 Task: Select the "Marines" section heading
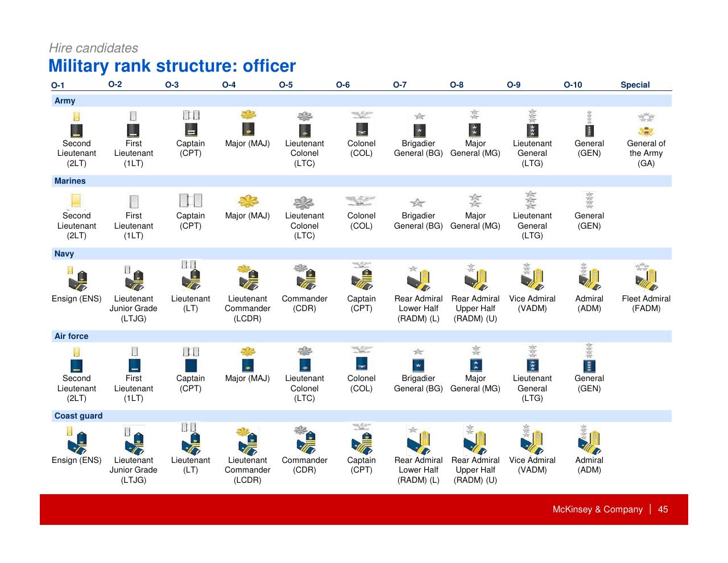click(x=70, y=181)
